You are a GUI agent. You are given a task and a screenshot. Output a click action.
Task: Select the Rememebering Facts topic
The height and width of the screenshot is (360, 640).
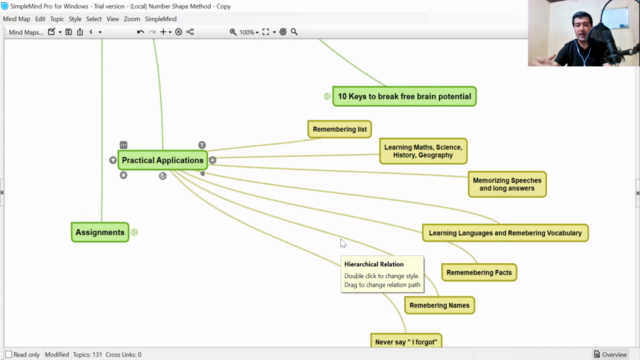479,272
